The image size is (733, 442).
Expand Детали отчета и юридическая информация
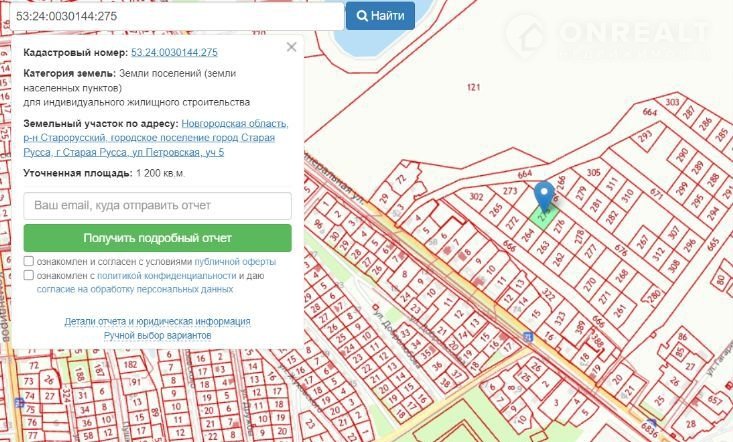click(x=157, y=322)
